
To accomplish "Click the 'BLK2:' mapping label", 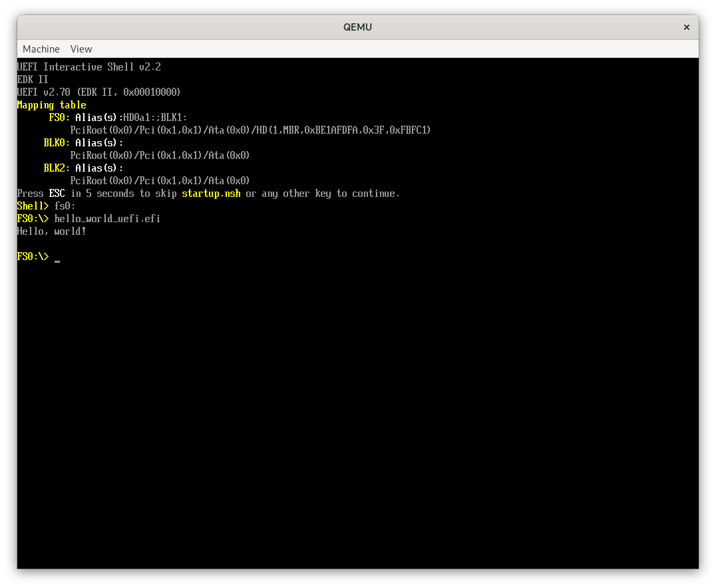I will click(57, 168).
